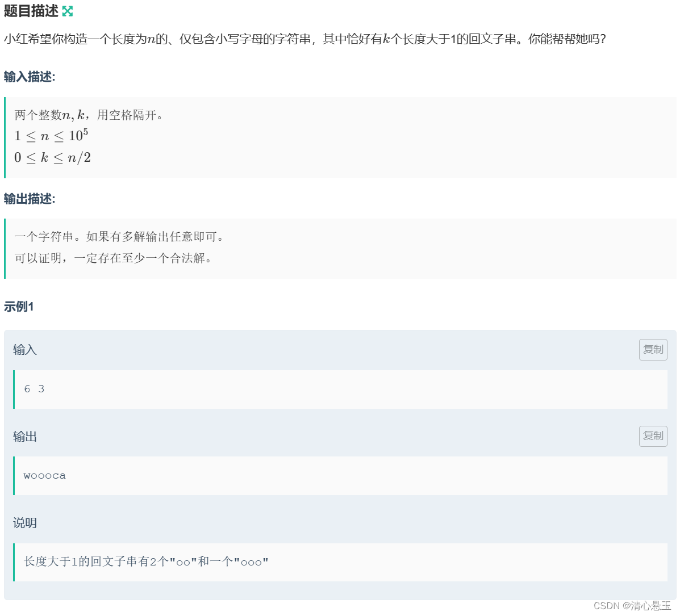
Task: Click the input value "6 3"
Action: 34,389
